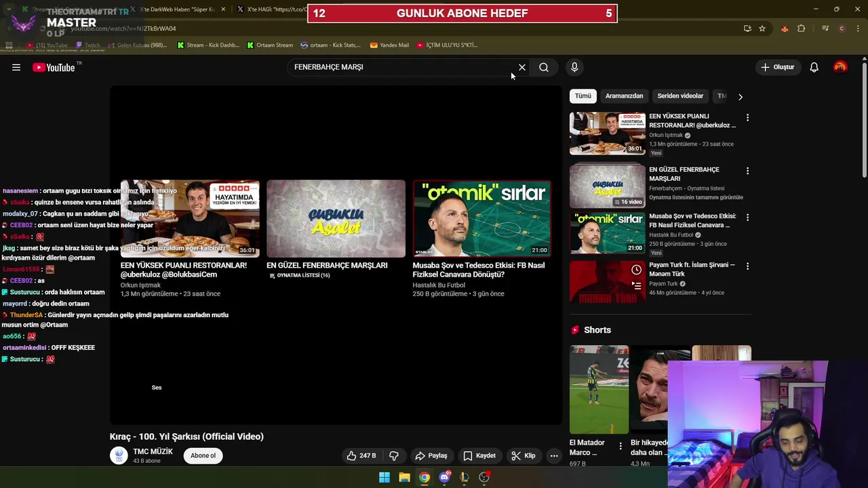Screen dimensions: 868x488
Task: Start voice search with the microphone icon
Action: [574, 67]
